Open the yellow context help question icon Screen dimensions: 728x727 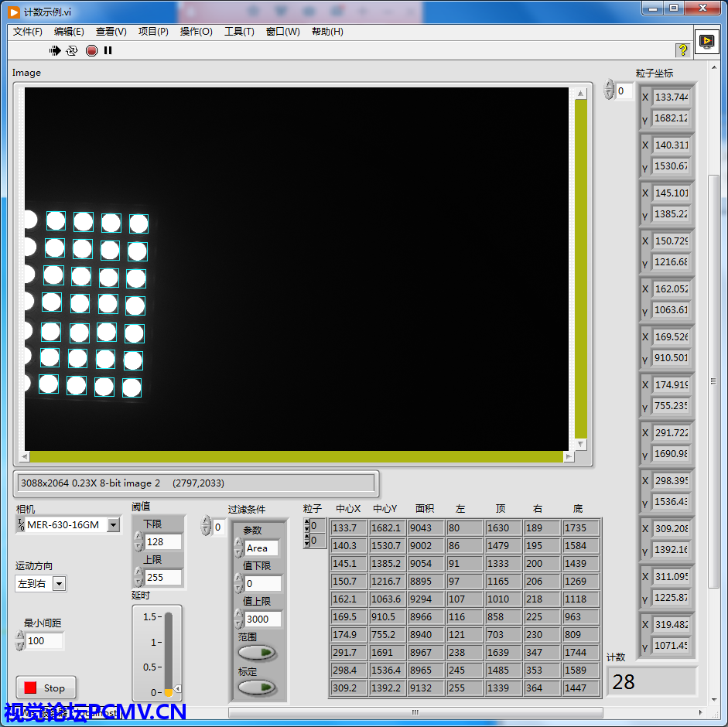(682, 50)
